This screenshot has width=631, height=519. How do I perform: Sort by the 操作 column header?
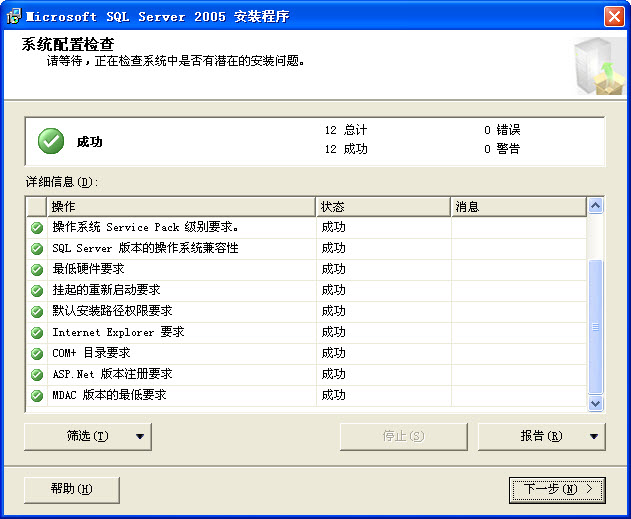pos(180,206)
